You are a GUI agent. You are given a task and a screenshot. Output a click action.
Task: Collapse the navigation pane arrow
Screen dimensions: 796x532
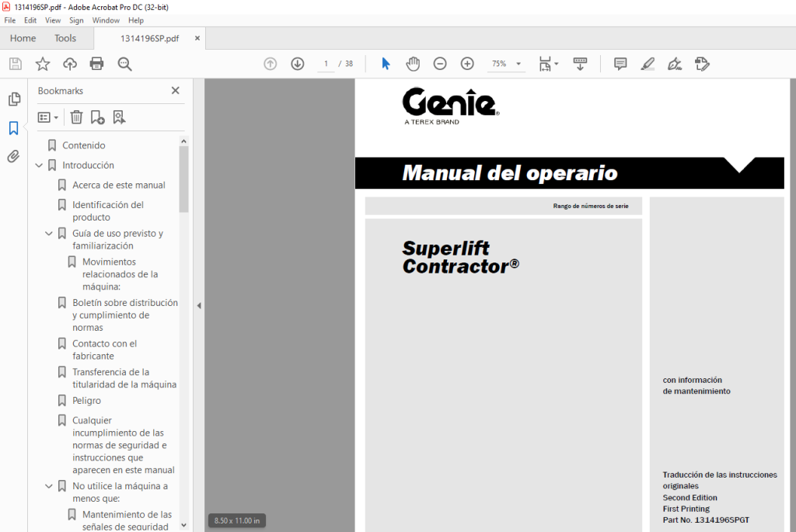(x=199, y=306)
